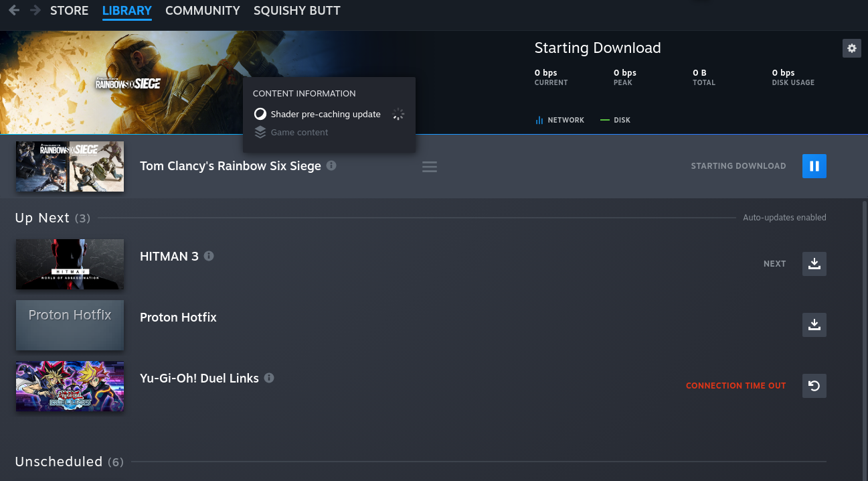Expand the Shader pre-caching update entry
The width and height of the screenshot is (868, 481).
pos(325,114)
